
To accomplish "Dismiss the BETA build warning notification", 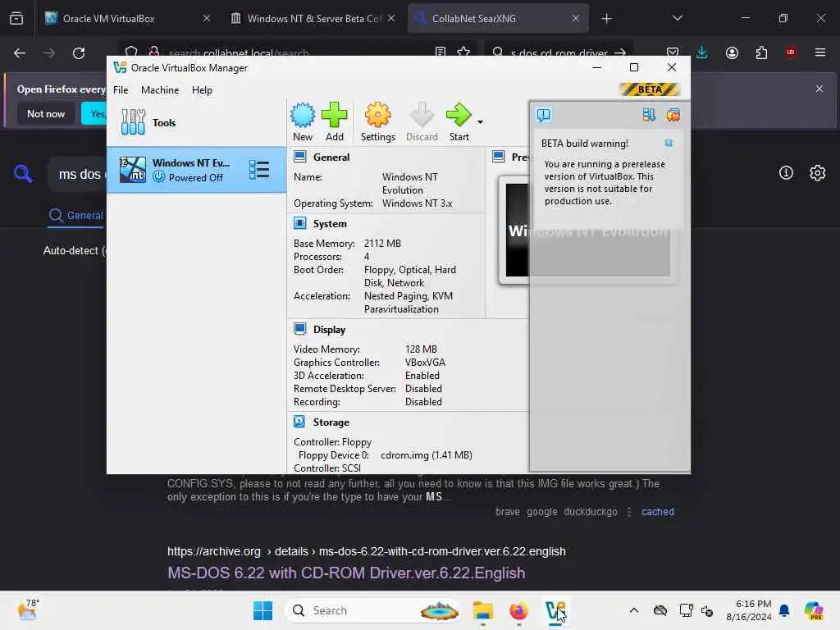I will (669, 143).
